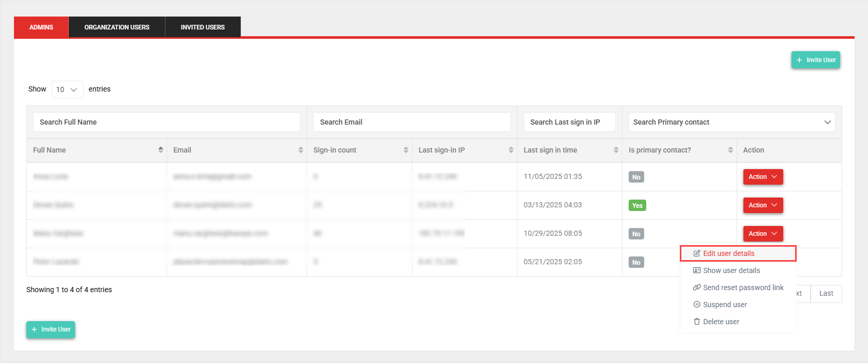The width and height of the screenshot is (868, 363).
Task: Click the trash icon for Delete user
Action: (696, 322)
